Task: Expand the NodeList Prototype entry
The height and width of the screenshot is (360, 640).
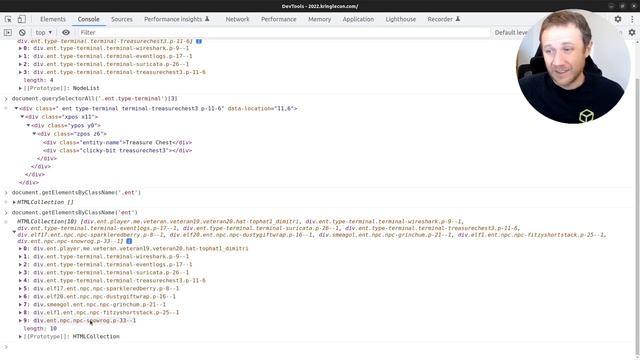Action: point(20,88)
